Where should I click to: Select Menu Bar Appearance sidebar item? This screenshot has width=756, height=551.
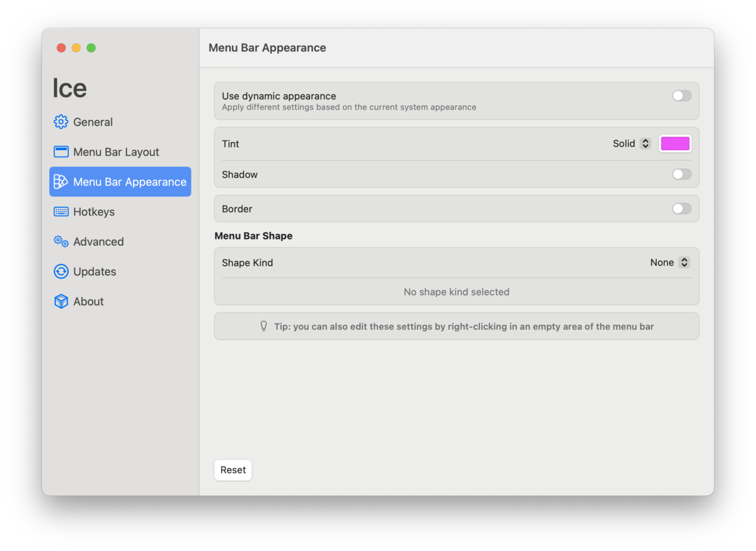(120, 182)
